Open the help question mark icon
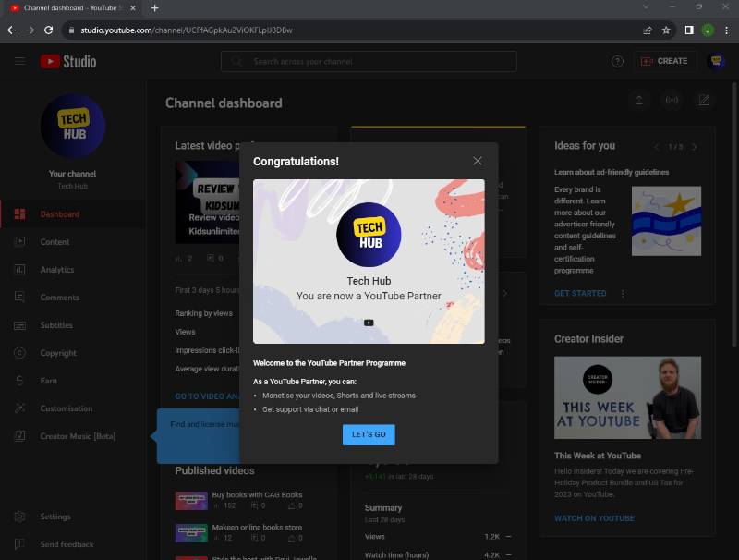 pos(617,61)
